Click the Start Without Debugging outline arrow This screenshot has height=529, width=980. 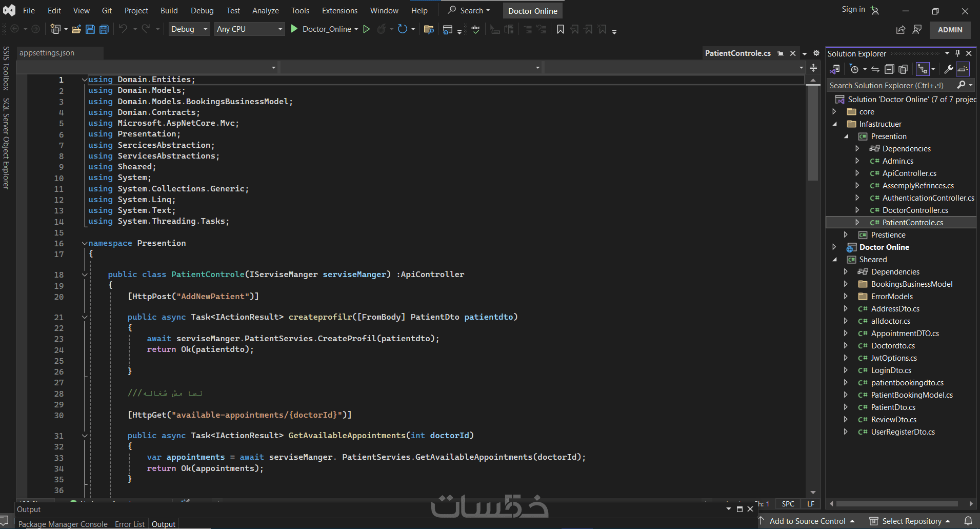click(x=367, y=29)
